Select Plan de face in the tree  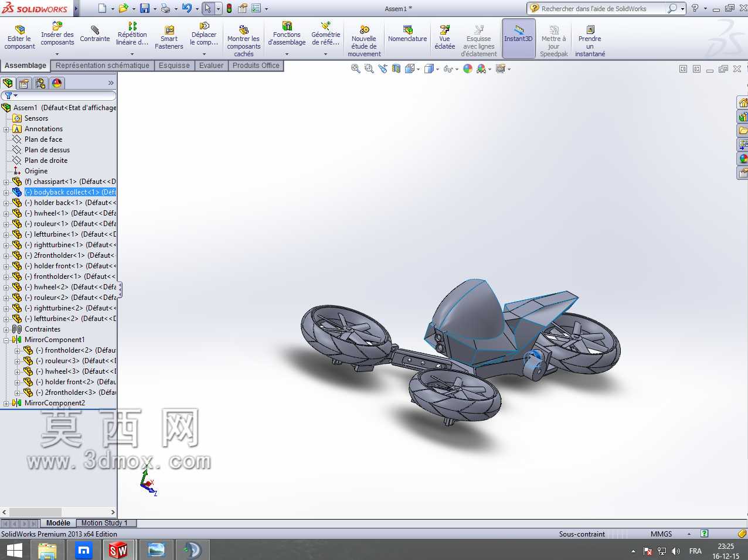coord(43,139)
